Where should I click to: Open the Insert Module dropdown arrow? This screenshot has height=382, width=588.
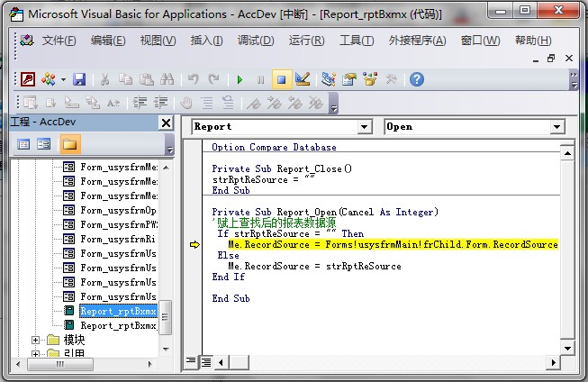63,79
